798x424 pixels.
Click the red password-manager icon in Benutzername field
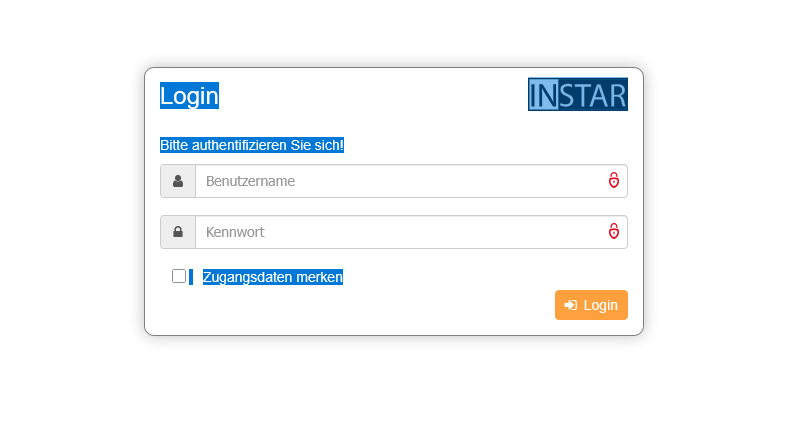614,181
